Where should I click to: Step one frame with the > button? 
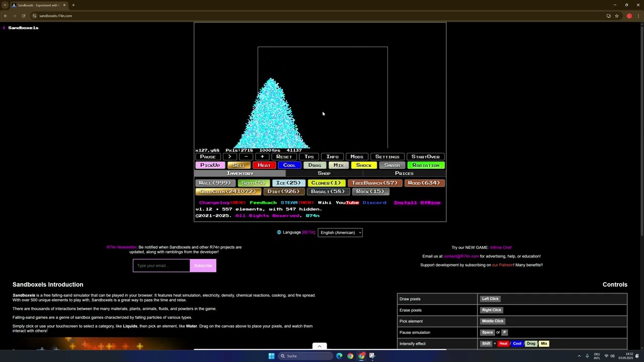tap(229, 157)
